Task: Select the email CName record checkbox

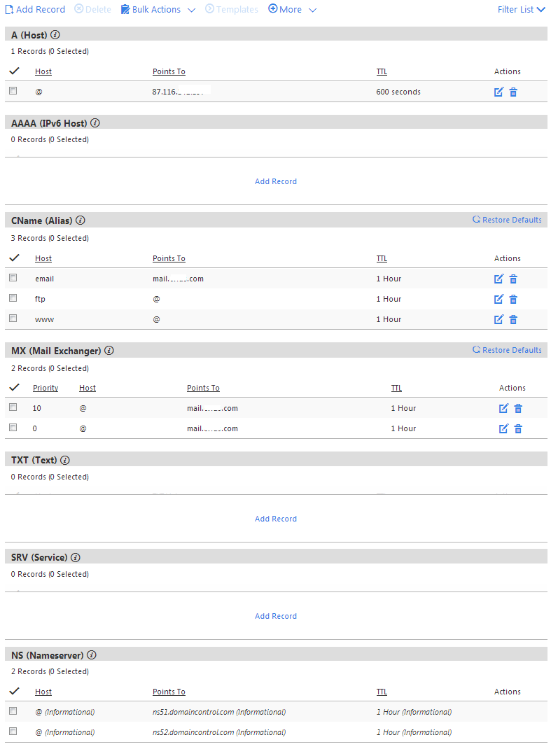Action: 13,278
